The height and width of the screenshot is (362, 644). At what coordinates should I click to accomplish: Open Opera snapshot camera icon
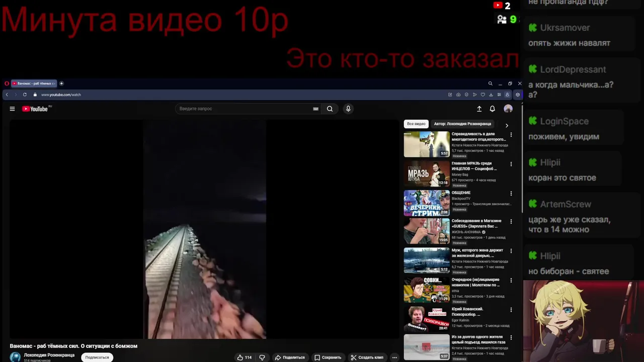(458, 95)
